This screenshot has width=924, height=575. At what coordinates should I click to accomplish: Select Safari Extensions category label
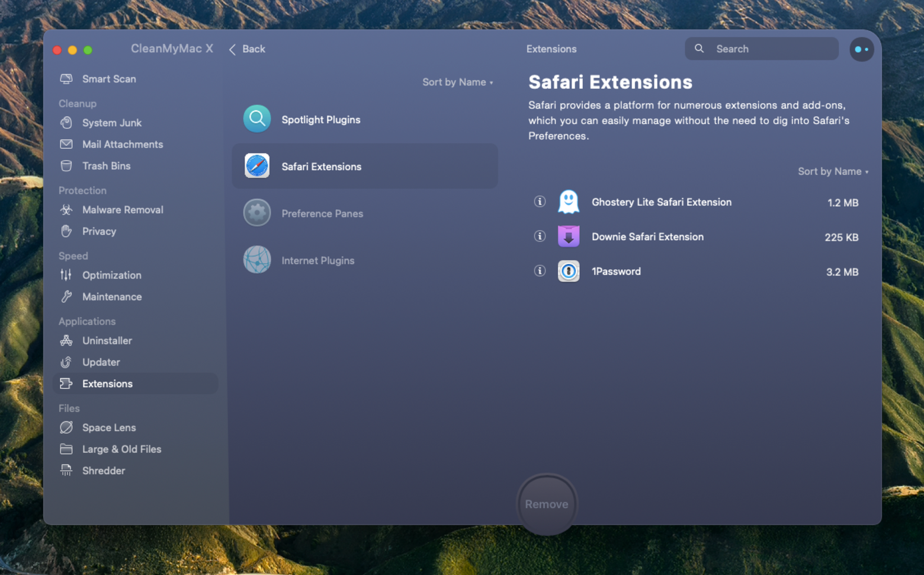(x=322, y=167)
